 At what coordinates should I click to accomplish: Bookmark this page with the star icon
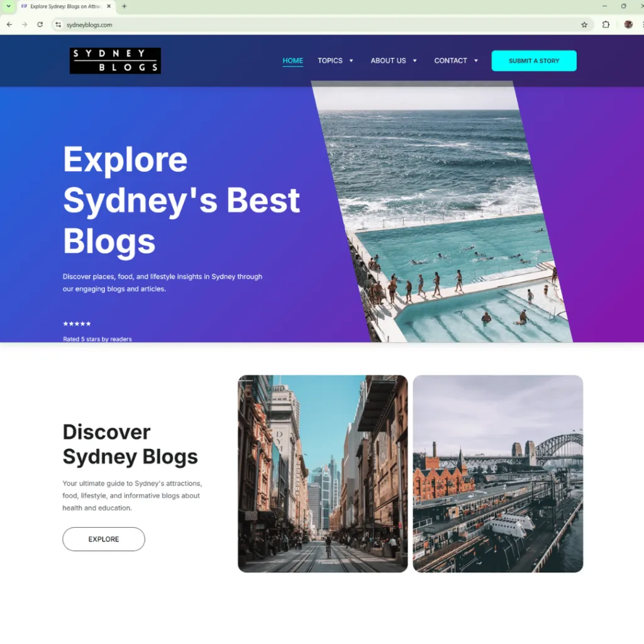(x=584, y=25)
